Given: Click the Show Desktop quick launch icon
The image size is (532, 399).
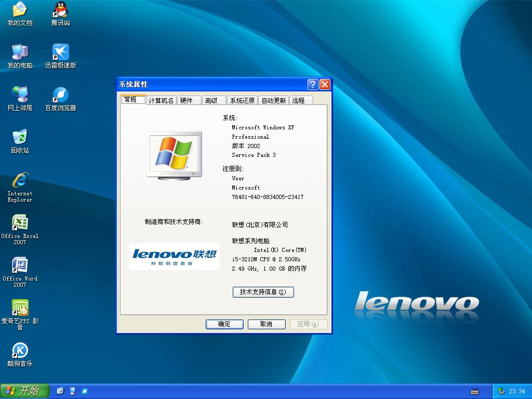Looking at the screenshot, I should (x=72, y=391).
